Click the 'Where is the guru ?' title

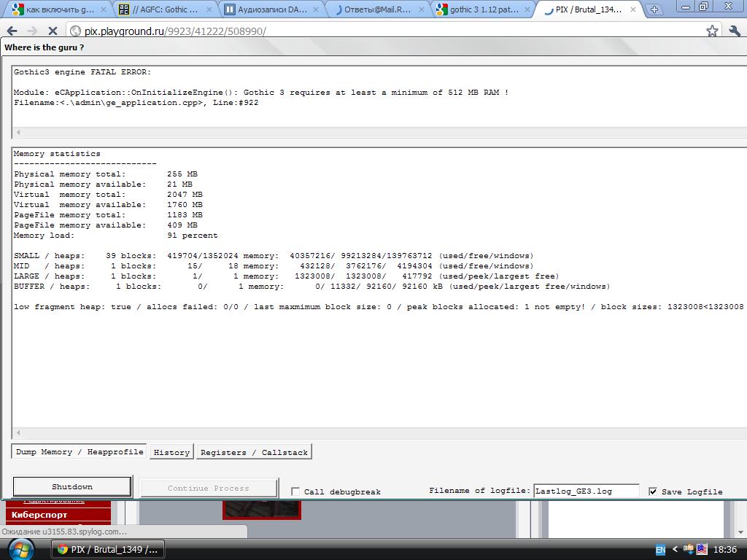pyautogui.click(x=44, y=47)
